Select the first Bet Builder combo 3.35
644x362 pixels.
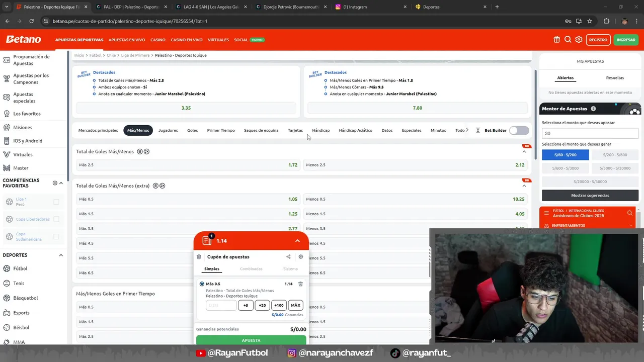coord(186,108)
